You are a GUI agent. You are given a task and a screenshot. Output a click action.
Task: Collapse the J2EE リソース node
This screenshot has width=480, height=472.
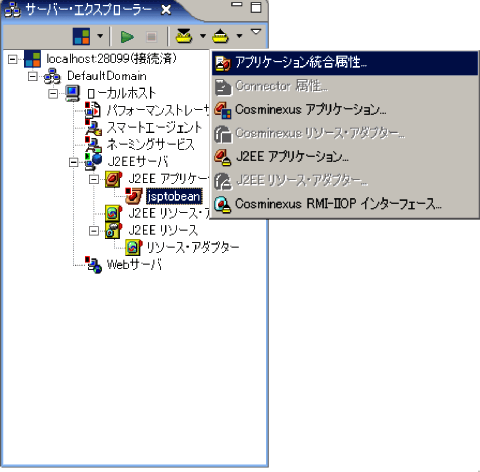(x=94, y=231)
